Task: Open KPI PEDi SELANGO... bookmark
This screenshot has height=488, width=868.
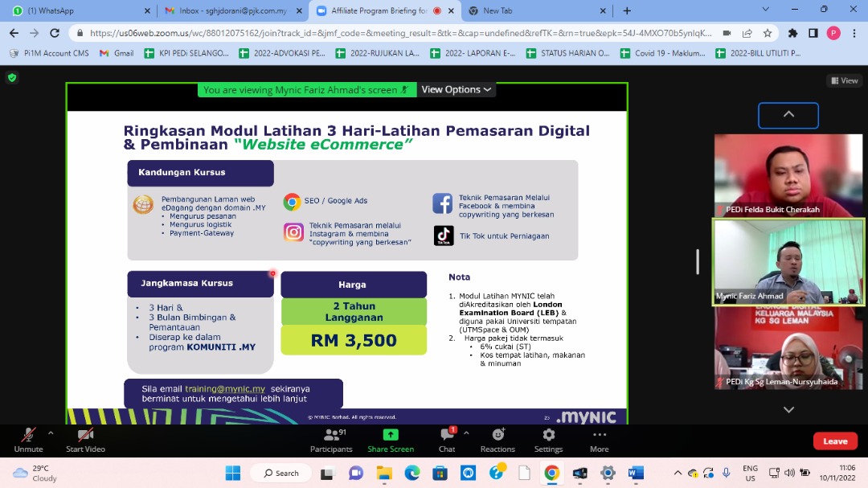Action: (x=186, y=53)
